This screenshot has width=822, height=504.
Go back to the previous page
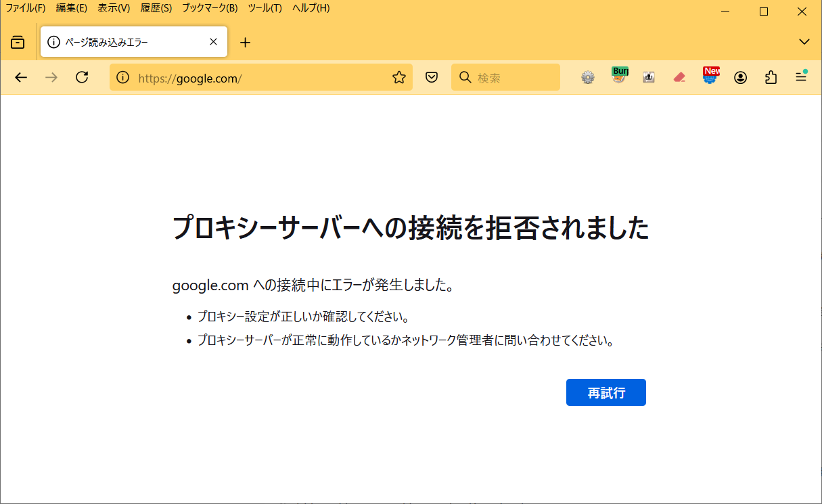tap(21, 78)
